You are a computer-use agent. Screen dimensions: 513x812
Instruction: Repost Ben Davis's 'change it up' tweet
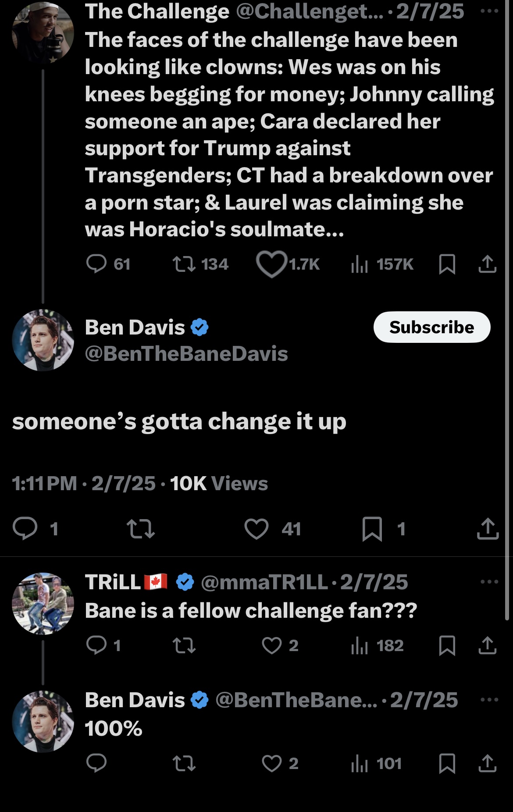point(141,529)
